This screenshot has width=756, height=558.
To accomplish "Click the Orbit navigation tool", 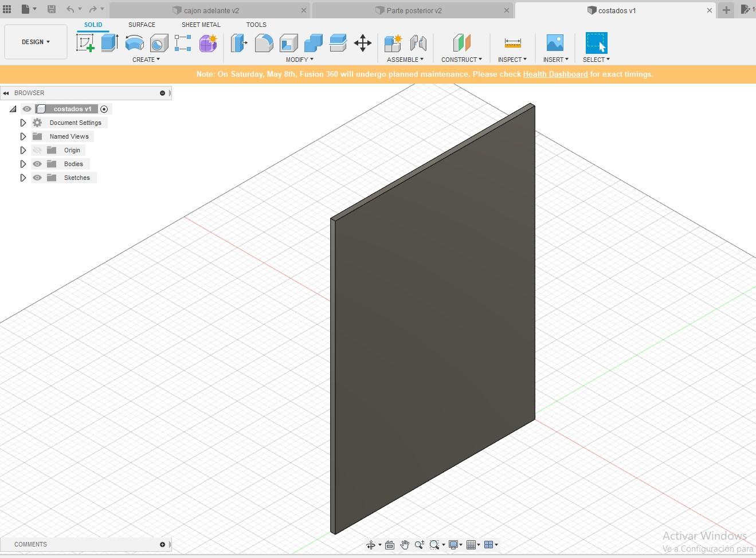I will point(371,545).
